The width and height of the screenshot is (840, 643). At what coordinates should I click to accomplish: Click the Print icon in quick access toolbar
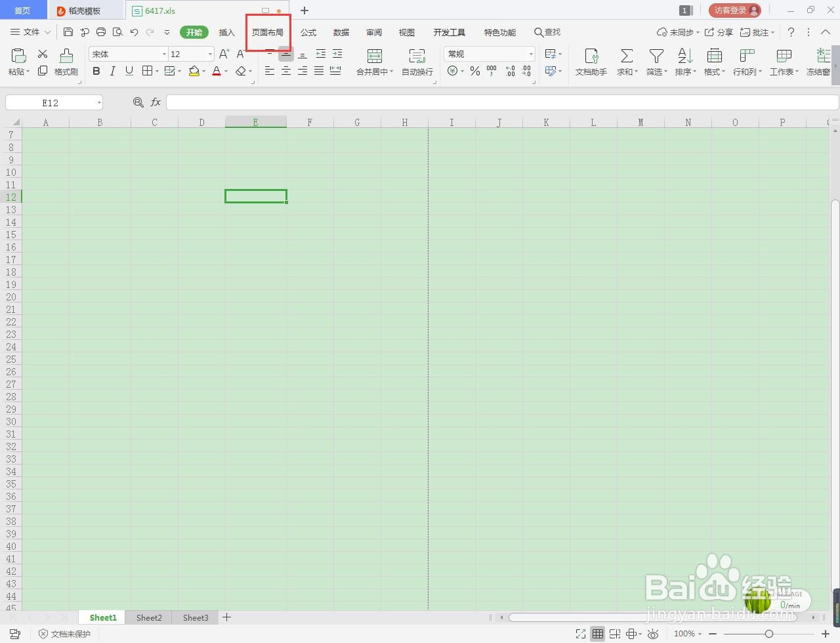point(101,32)
